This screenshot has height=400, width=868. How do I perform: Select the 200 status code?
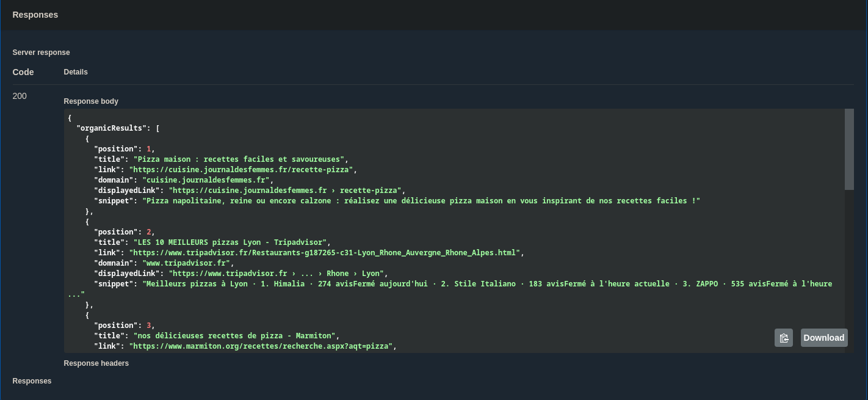[20, 96]
